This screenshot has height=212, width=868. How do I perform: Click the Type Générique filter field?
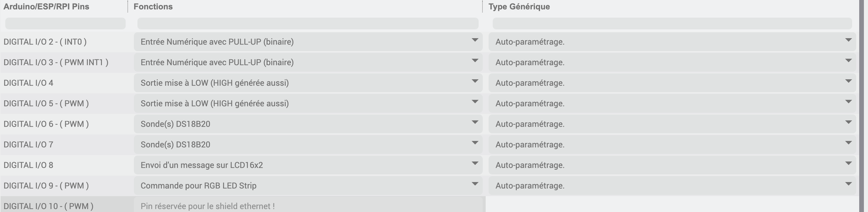pos(672,23)
